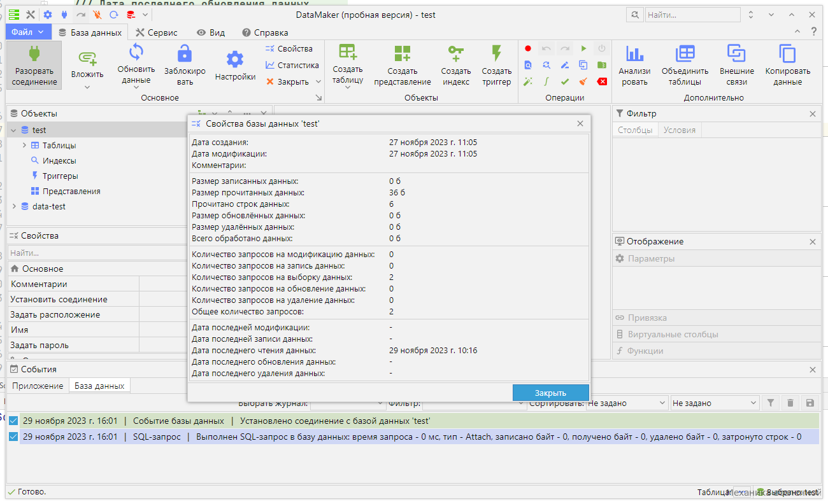Open the Вид ribbon tab
This screenshot has height=504, width=828.
click(211, 32)
